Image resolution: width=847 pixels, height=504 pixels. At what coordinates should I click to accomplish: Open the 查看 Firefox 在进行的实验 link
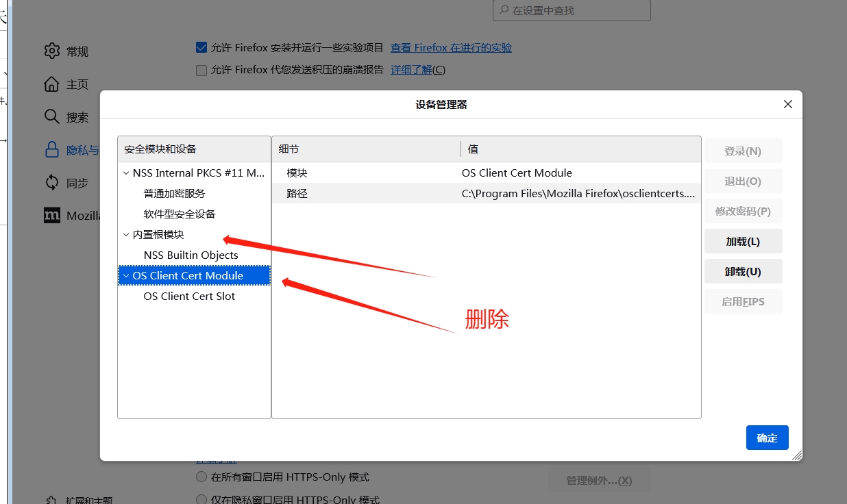click(451, 48)
